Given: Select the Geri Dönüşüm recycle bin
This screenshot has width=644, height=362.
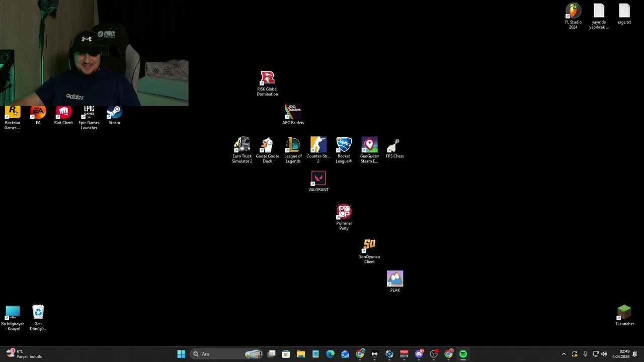Looking at the screenshot, I should [38, 318].
